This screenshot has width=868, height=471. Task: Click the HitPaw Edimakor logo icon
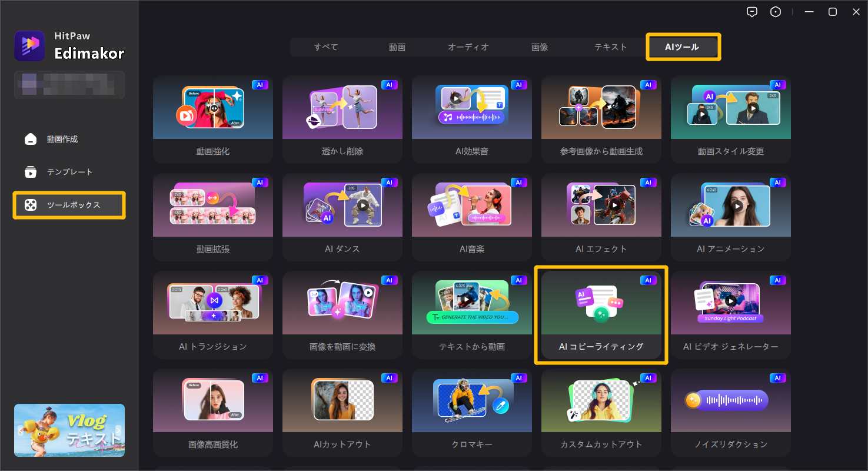point(29,46)
